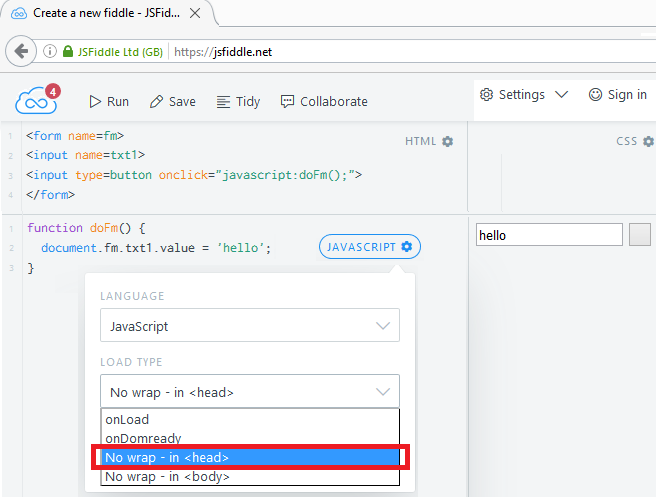Open the Load Type dropdown
Viewport: 656px width, 497px height.
249,392
